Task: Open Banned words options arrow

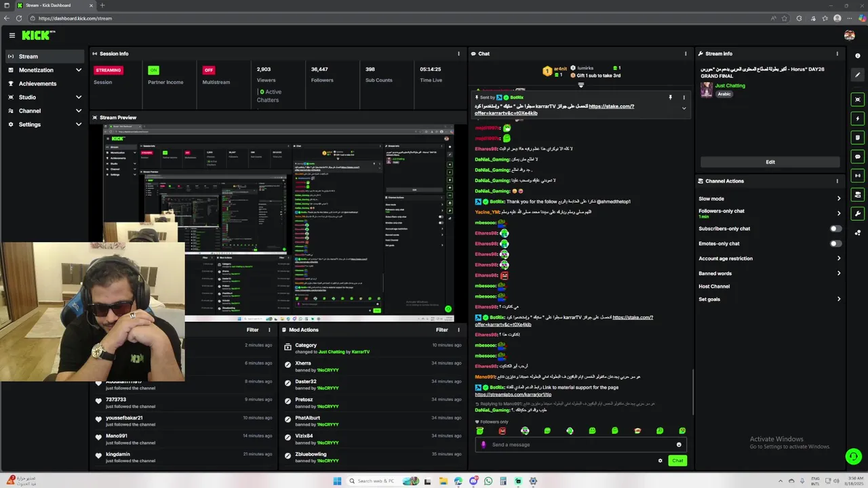Action: pos(838,273)
